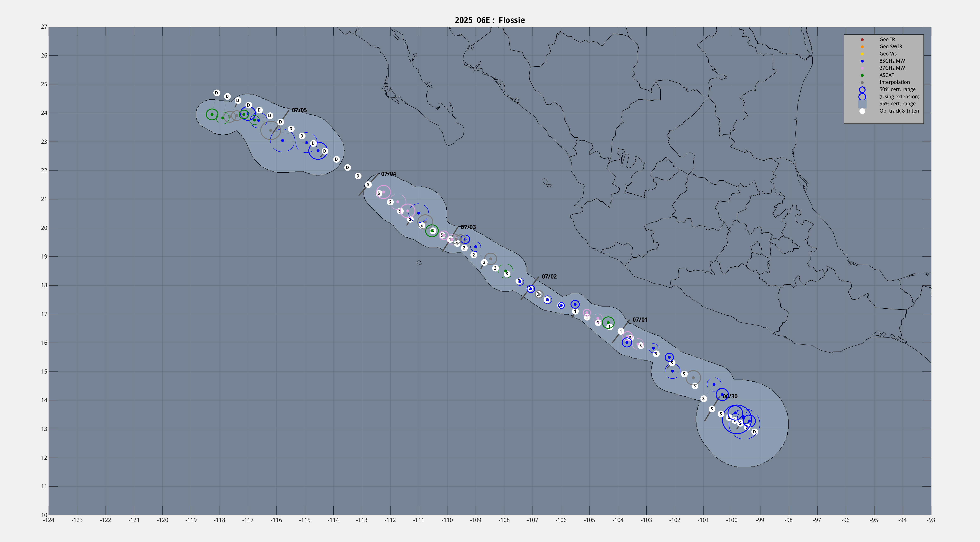Click the 95% cert. range legend swatch
This screenshot has height=542, width=980.
point(862,104)
